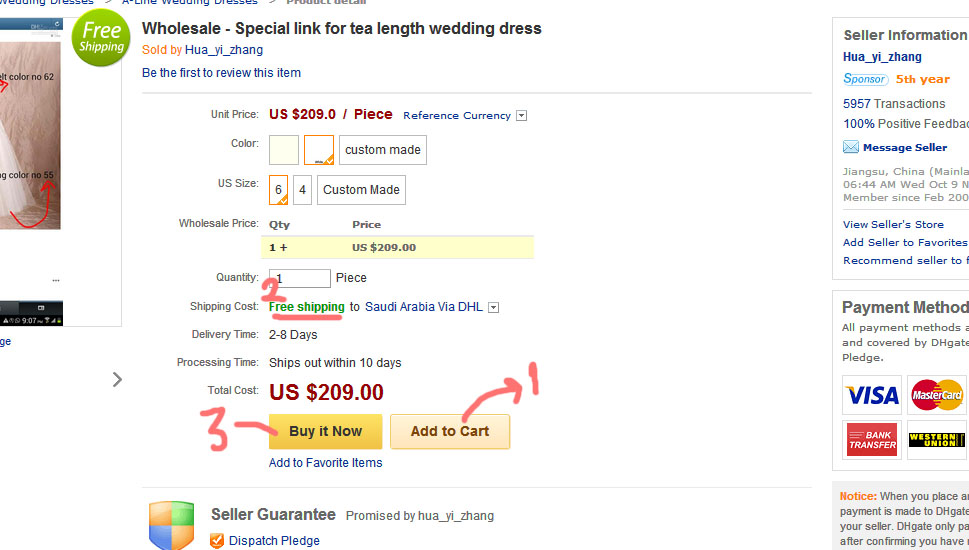Open the Add to Favorite Items link
The height and width of the screenshot is (550, 969).
click(325, 463)
